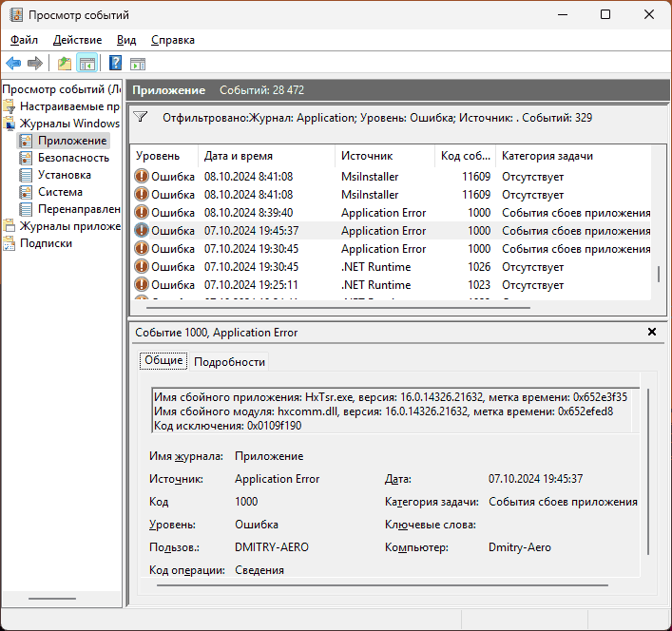
Task: Click the back arrow toolbar icon
Action: 13,64
